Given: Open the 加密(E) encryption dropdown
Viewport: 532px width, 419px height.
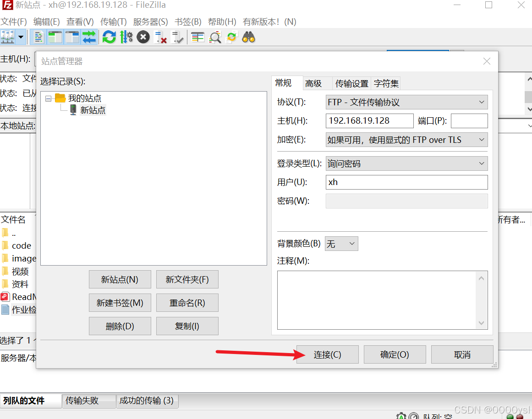Looking at the screenshot, I should [406, 140].
